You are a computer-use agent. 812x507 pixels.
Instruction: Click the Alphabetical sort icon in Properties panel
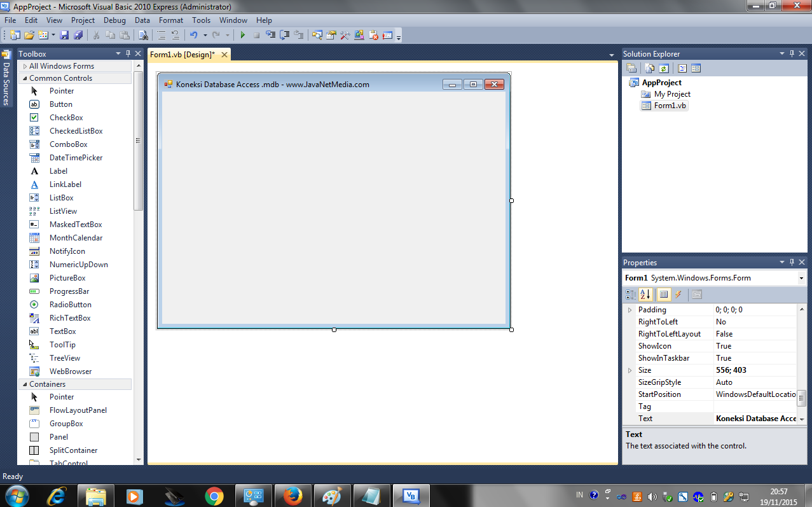(645, 294)
